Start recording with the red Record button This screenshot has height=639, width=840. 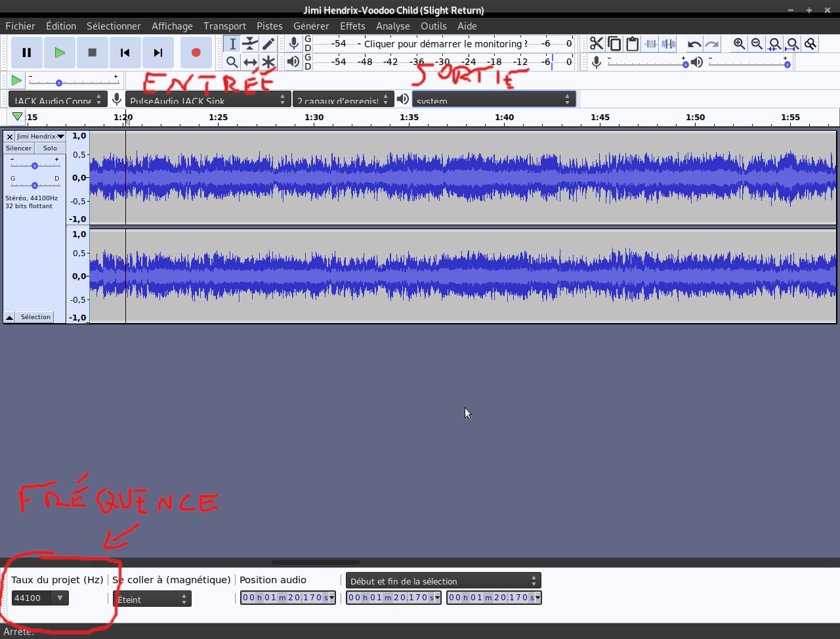(196, 53)
